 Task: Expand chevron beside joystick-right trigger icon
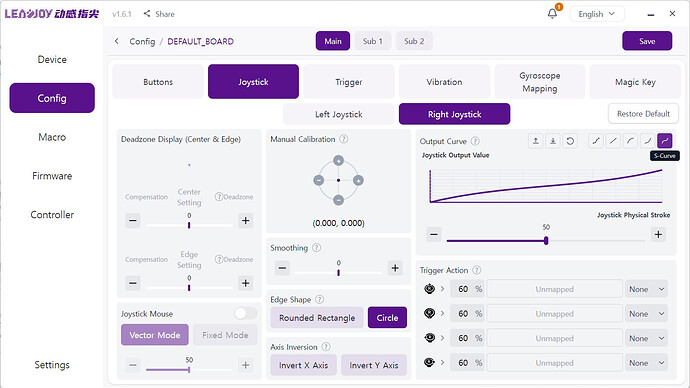coord(442,363)
